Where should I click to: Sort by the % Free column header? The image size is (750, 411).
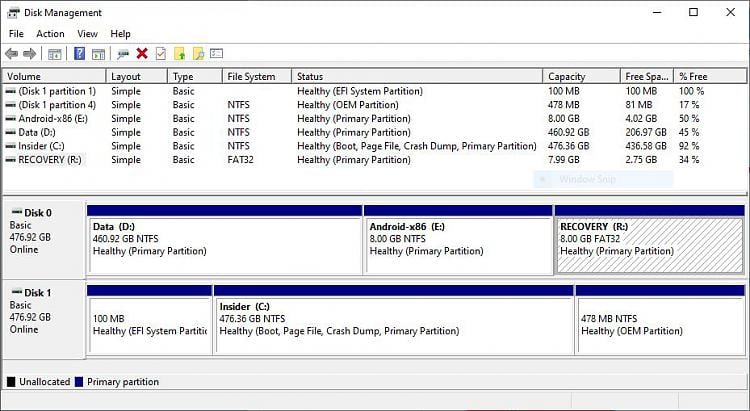click(710, 77)
